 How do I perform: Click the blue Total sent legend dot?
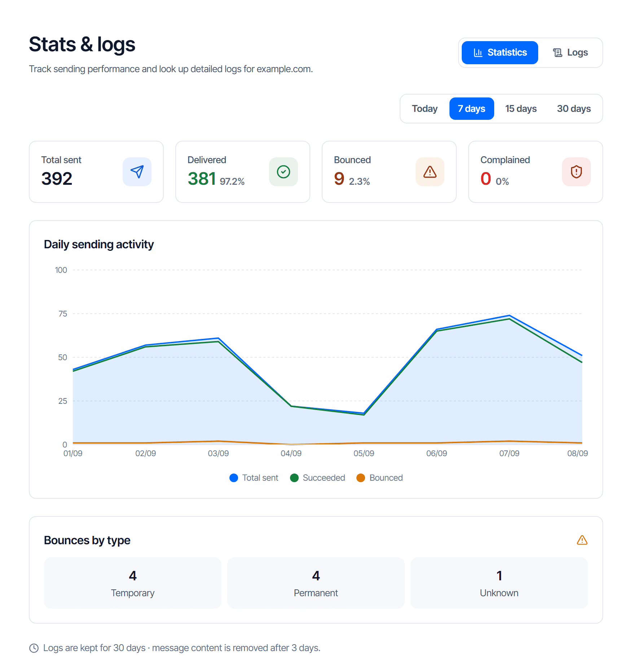pos(234,478)
